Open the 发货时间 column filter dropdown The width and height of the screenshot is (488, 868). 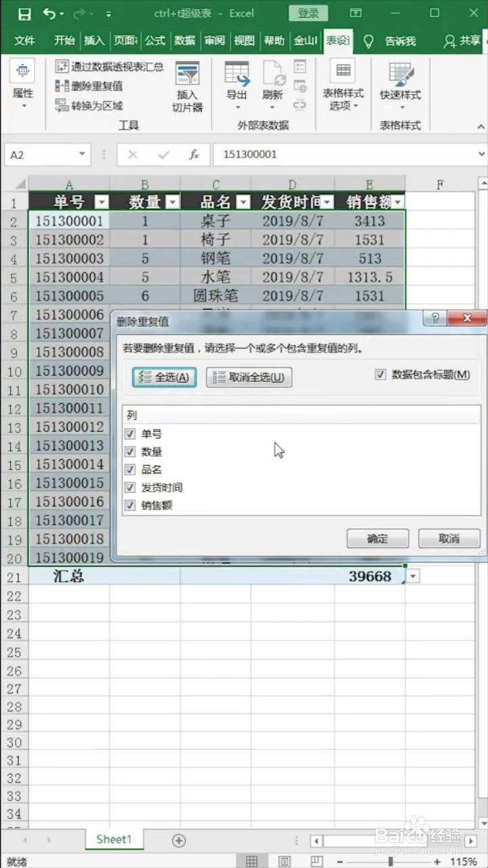[x=327, y=202]
